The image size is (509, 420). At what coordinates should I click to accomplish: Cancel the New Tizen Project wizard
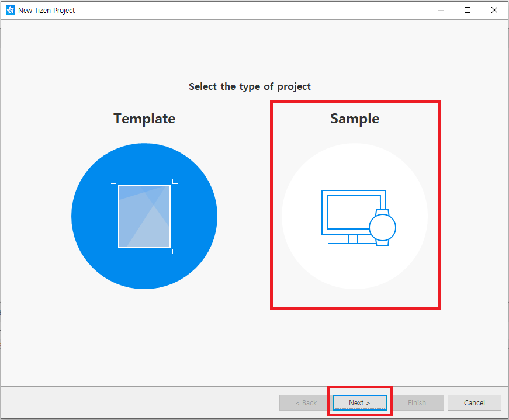pyautogui.click(x=475, y=402)
